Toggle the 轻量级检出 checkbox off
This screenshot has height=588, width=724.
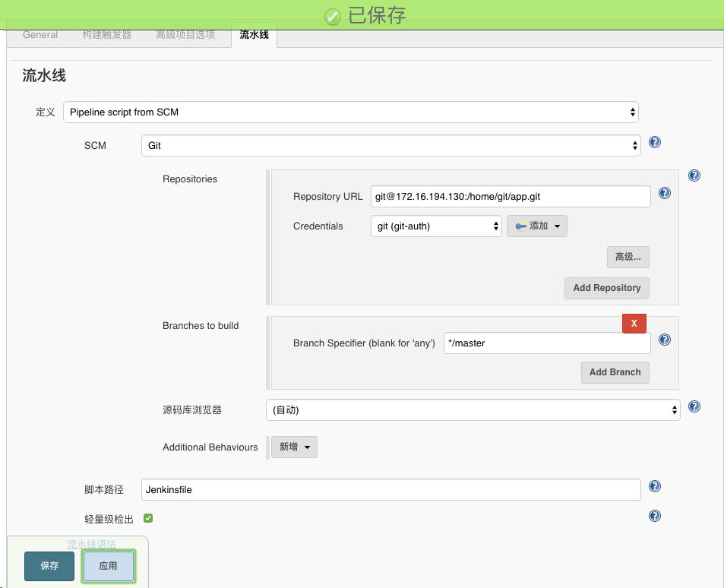(x=147, y=517)
